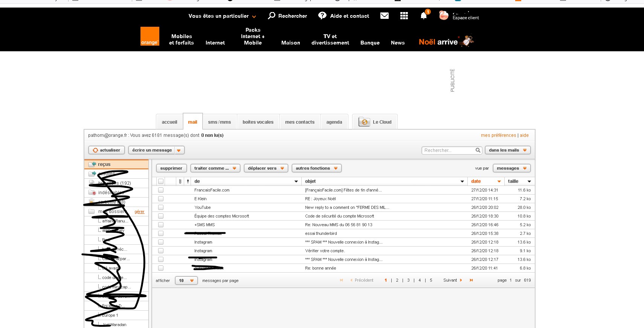Tick the +SMS MMS message
The width and height of the screenshot is (644, 328).
[161, 225]
